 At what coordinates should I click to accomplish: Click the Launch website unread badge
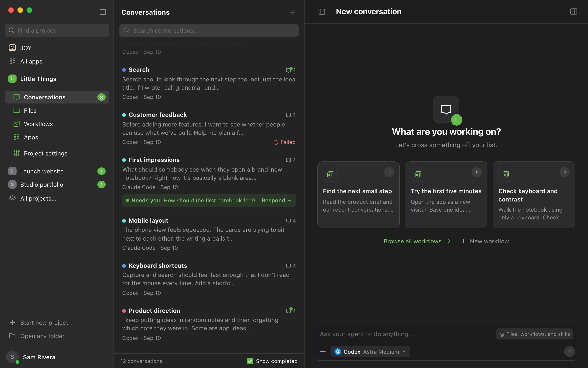click(102, 171)
